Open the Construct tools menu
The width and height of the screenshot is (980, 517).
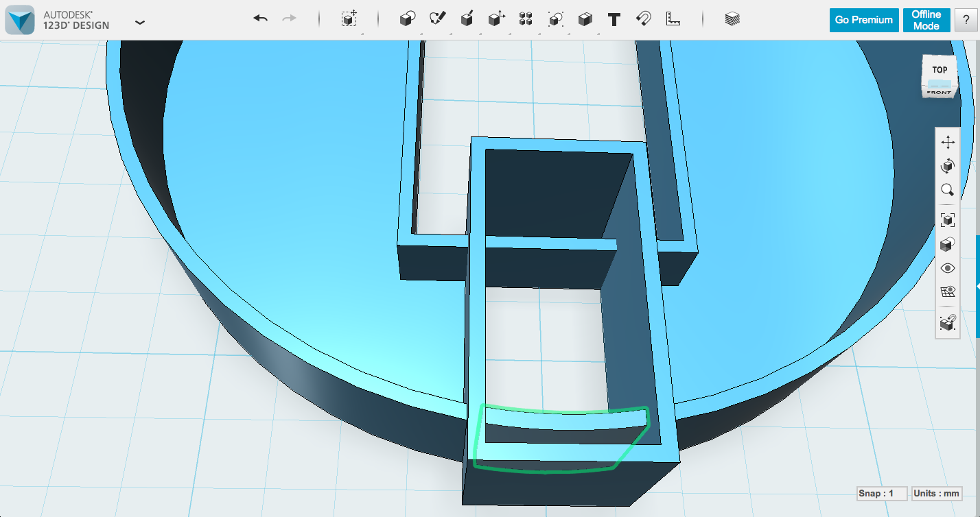(x=467, y=19)
